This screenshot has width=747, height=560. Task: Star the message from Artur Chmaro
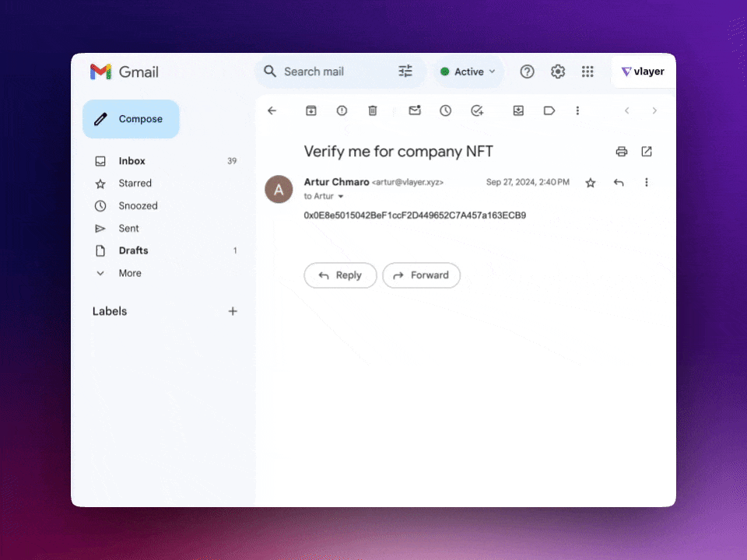591,183
